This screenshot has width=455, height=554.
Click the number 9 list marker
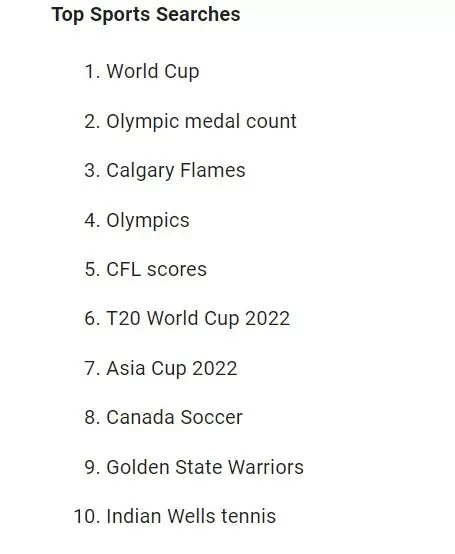(x=93, y=467)
